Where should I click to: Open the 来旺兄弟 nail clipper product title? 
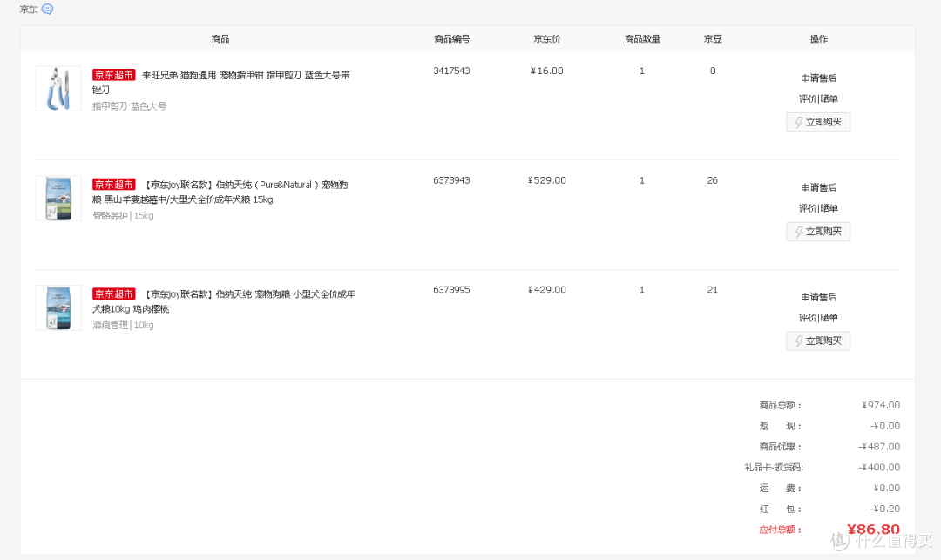[220, 82]
